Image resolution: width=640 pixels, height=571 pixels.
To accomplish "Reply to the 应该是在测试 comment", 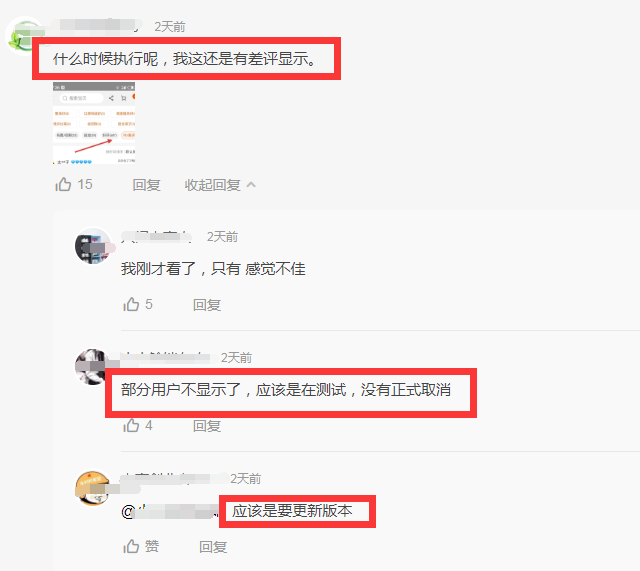I will pyautogui.click(x=207, y=426).
